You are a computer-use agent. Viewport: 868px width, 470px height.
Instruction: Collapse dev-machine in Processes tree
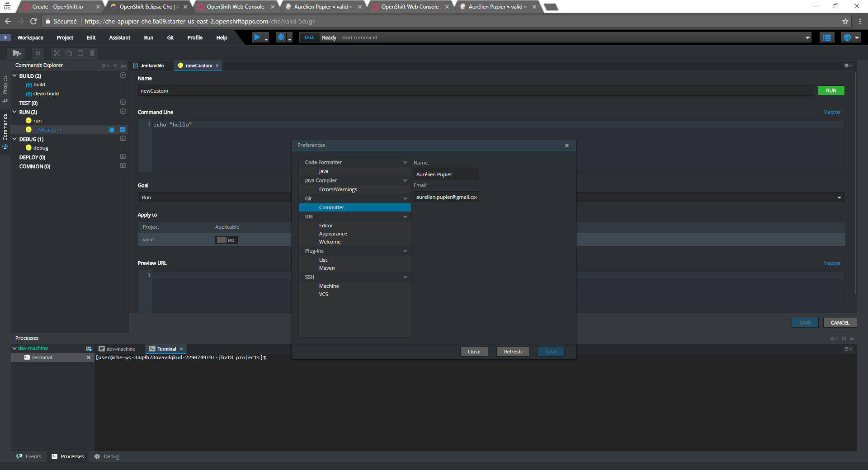click(x=14, y=348)
